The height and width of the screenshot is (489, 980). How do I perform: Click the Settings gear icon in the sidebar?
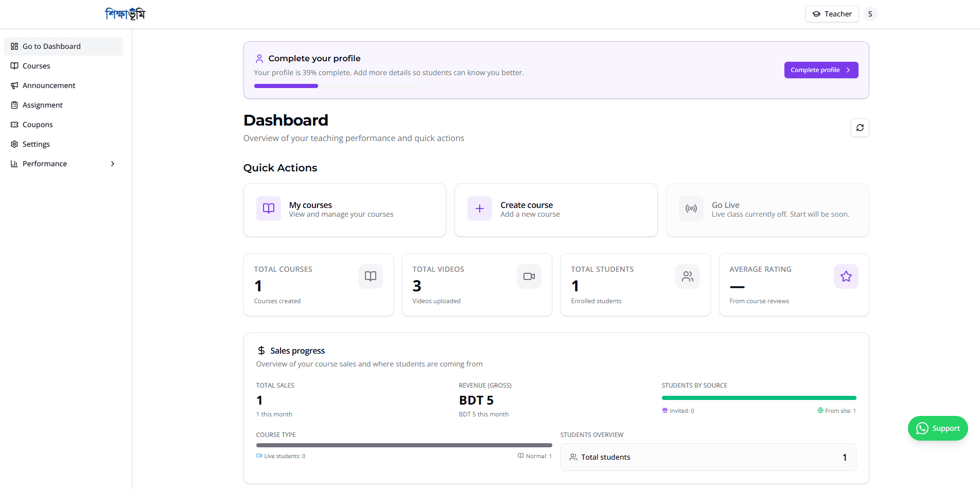coord(14,144)
